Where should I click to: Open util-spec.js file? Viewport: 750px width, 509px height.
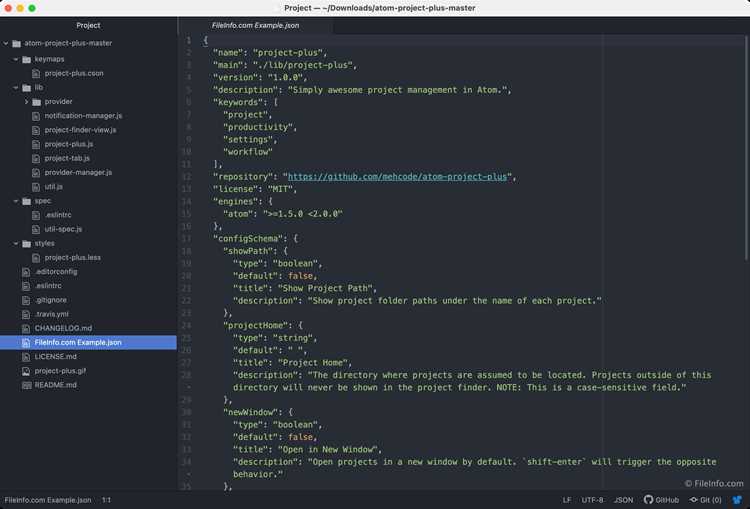pyautogui.click(x=63, y=229)
